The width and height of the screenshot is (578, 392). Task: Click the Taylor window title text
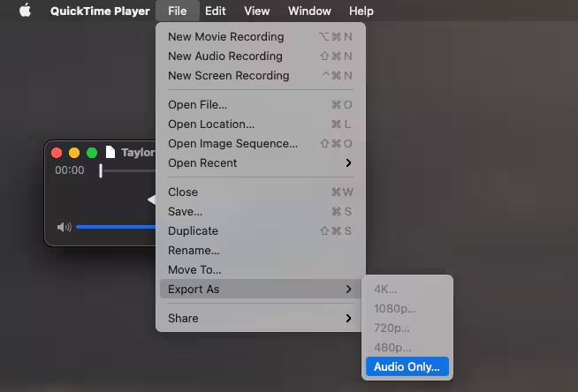138,153
